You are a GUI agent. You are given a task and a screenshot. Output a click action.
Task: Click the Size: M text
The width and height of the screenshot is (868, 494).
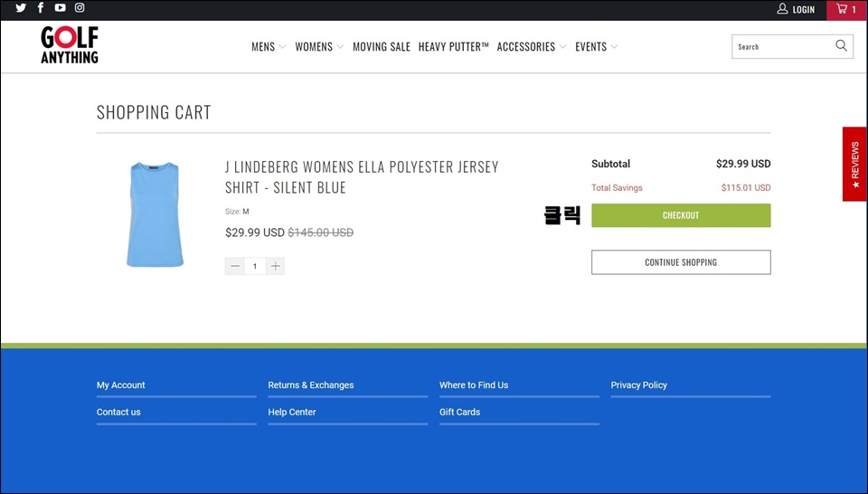point(237,212)
